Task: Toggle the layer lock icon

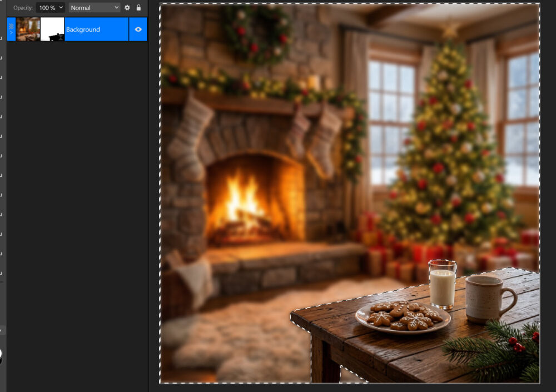Action: (138, 8)
